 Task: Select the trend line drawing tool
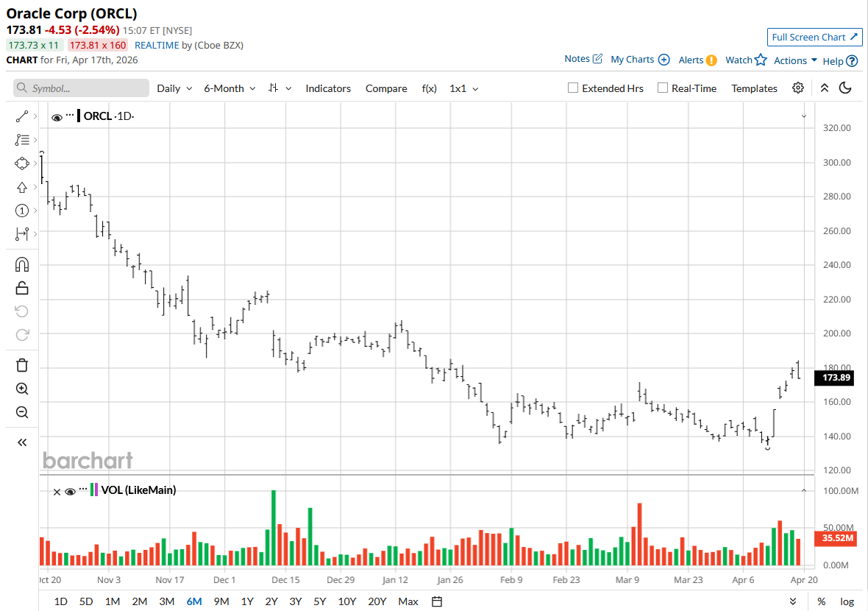click(x=21, y=116)
